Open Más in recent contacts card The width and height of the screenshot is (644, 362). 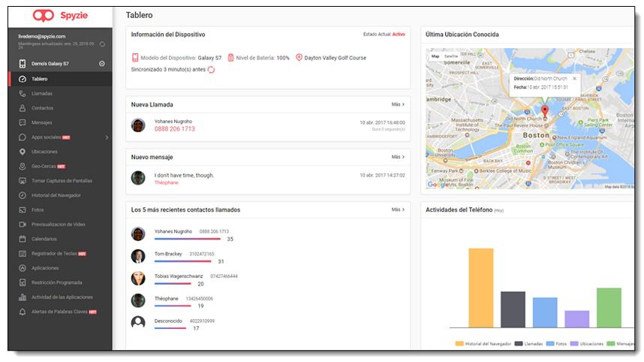pyautogui.click(x=398, y=210)
